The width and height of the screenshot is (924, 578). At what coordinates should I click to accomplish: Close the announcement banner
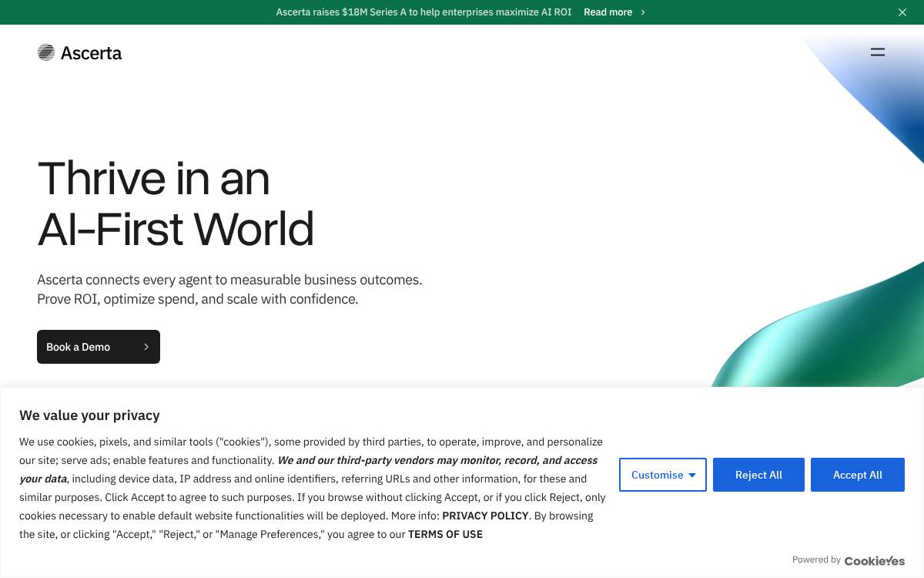click(902, 12)
